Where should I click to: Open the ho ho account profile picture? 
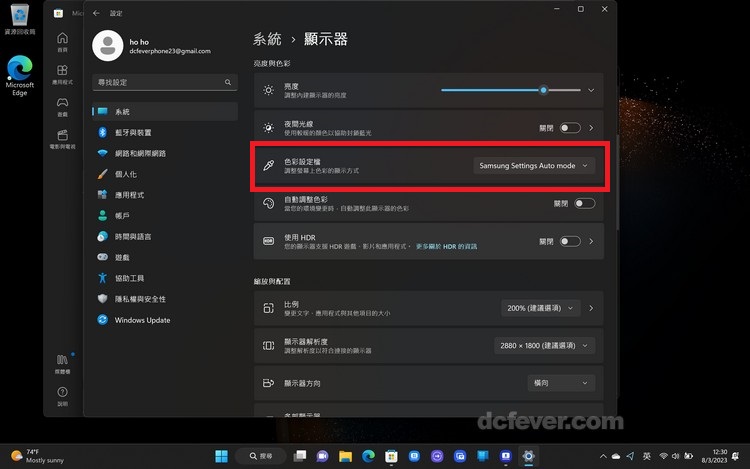tap(108, 46)
